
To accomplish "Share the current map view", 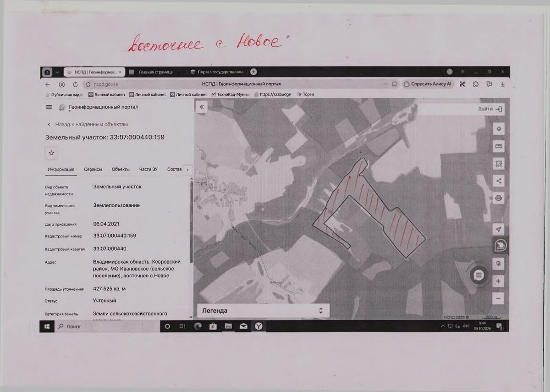I will coord(499,181).
